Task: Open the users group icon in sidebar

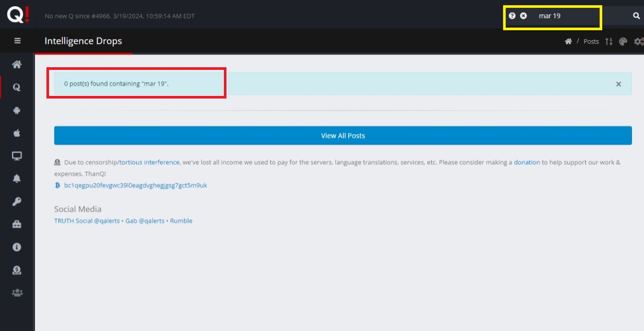Action: [x=17, y=293]
